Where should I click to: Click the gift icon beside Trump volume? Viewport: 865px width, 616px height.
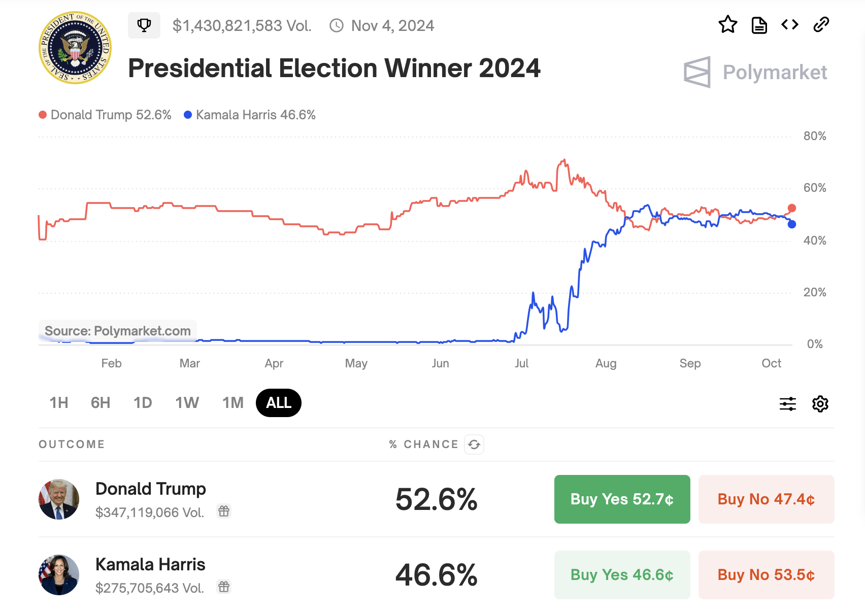coord(224,511)
